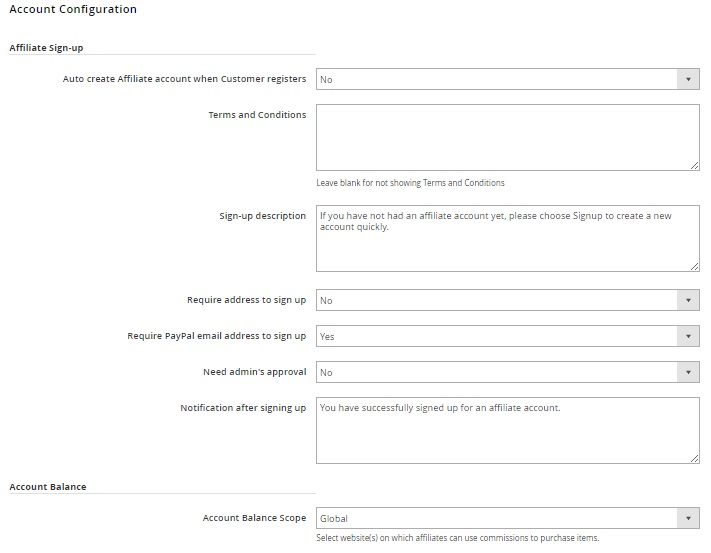Open the Require PayPal email address dropdown
This screenshot has height=553, width=711.
point(507,336)
